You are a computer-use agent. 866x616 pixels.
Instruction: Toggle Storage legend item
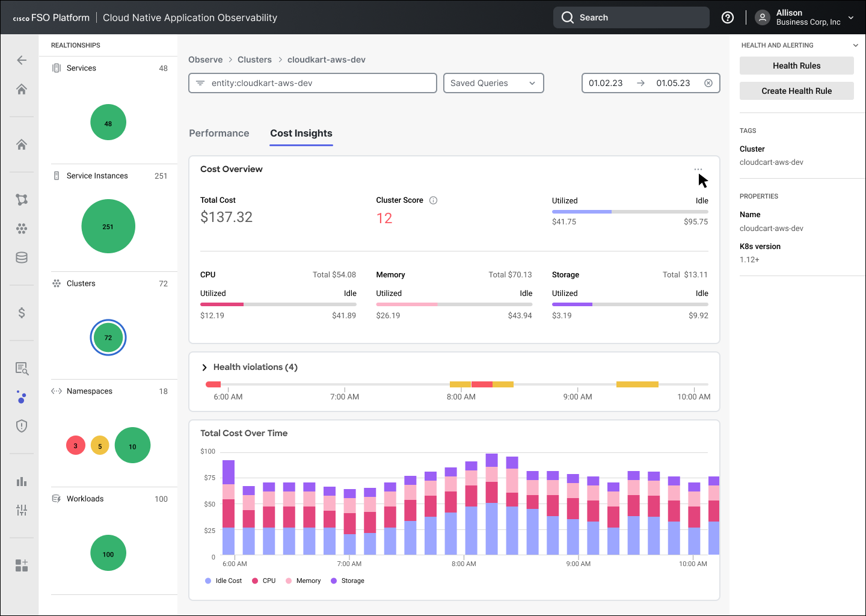(348, 581)
